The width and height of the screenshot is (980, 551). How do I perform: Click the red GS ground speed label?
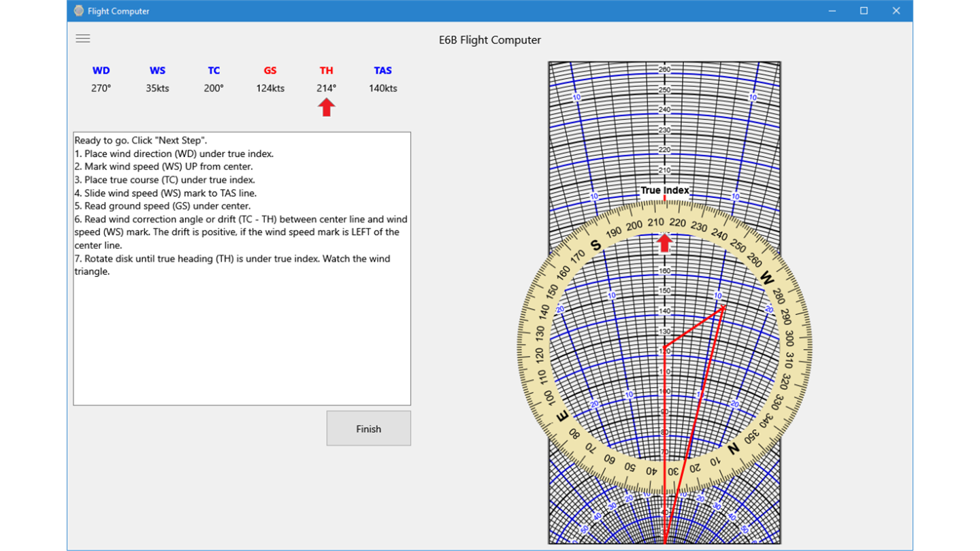(x=270, y=71)
